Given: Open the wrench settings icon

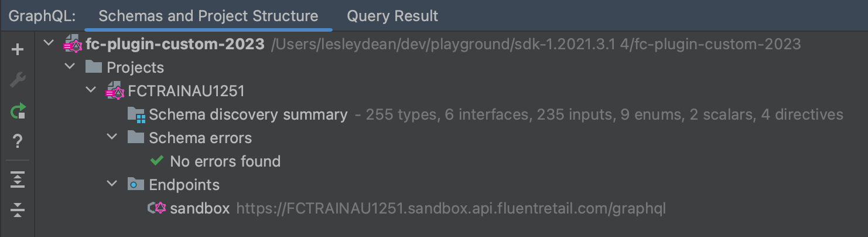Looking at the screenshot, I should pos(18,80).
